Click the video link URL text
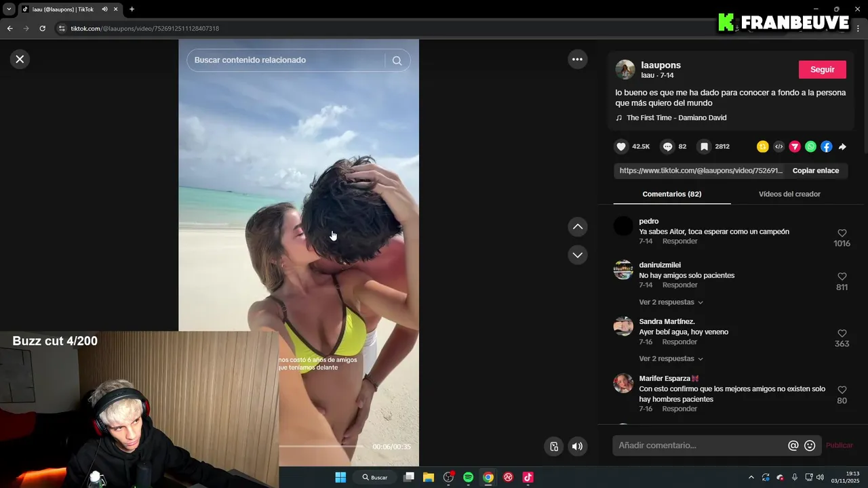The height and width of the screenshot is (488, 868). pos(701,171)
